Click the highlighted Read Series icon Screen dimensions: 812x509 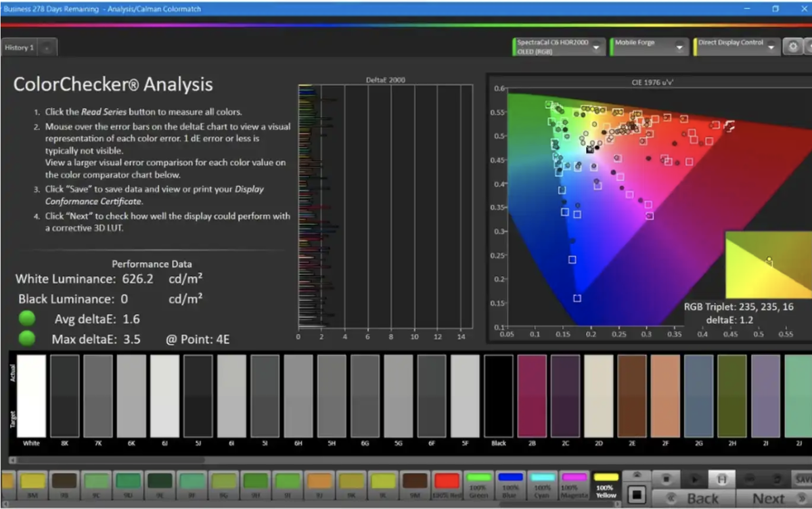722,479
